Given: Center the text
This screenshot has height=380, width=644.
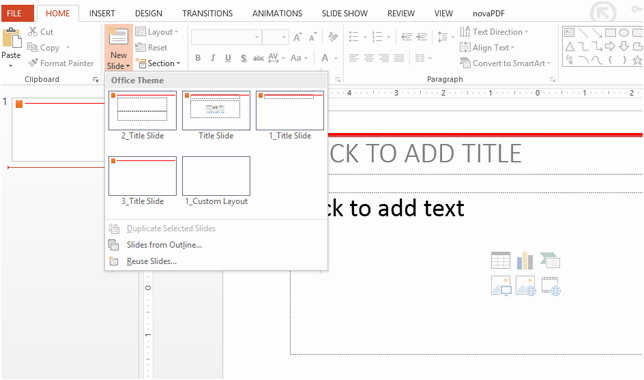Looking at the screenshot, I should [x=369, y=58].
